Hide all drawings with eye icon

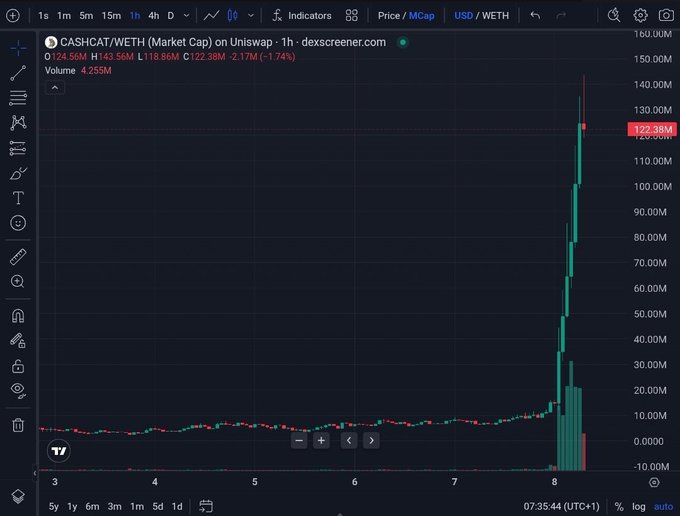click(x=18, y=391)
